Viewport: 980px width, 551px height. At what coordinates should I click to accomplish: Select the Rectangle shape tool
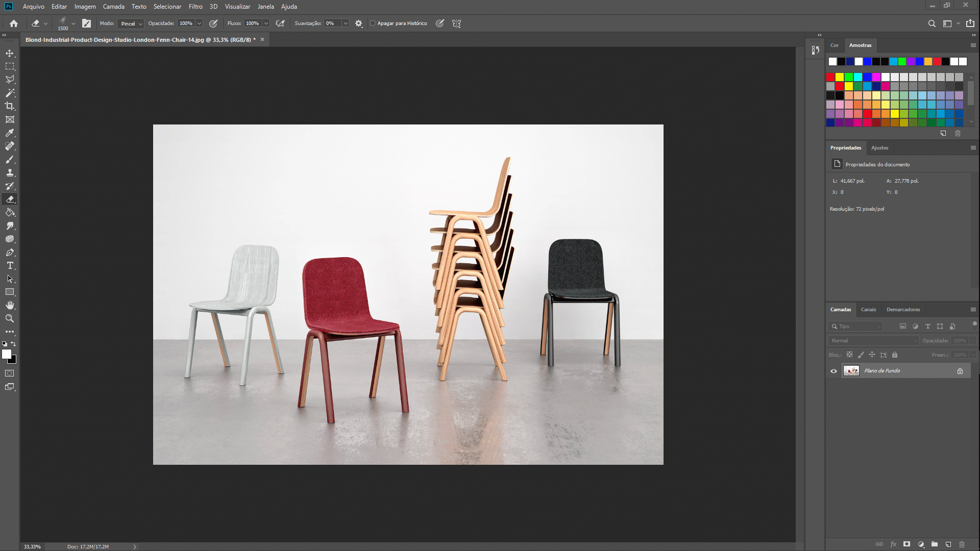[10, 292]
